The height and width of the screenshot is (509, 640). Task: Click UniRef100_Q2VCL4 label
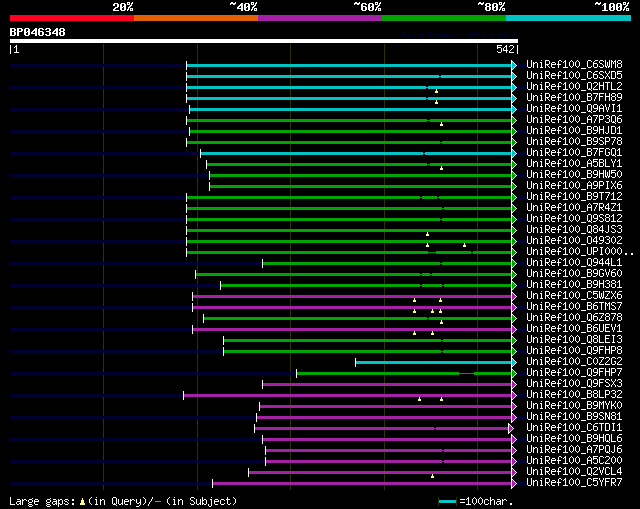tap(574, 472)
